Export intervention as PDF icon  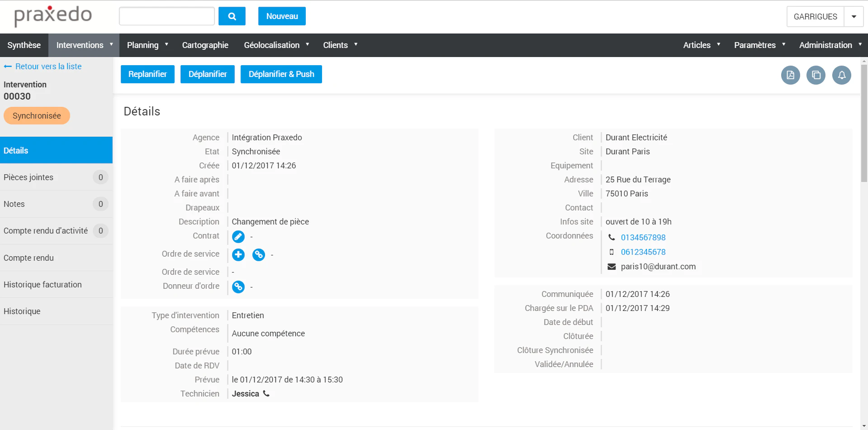[790, 75]
